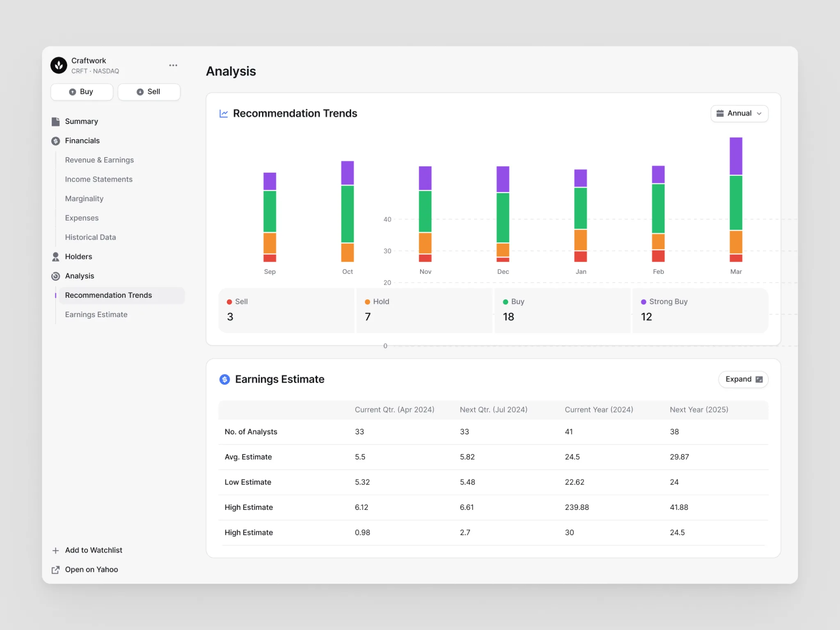Click the Craftwork leaf logo icon

coord(59,65)
